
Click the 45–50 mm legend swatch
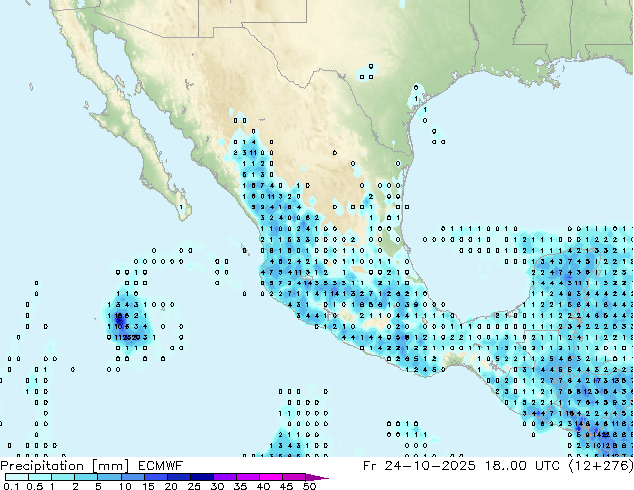(x=294, y=477)
